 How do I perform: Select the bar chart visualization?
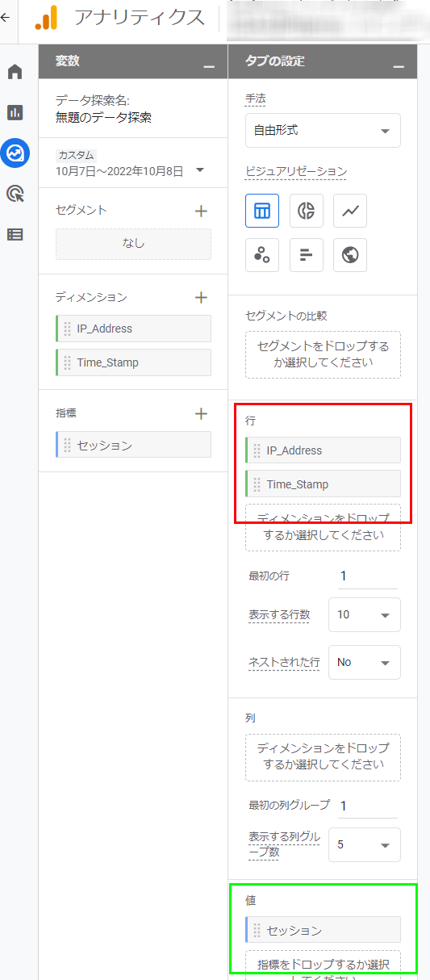307,255
